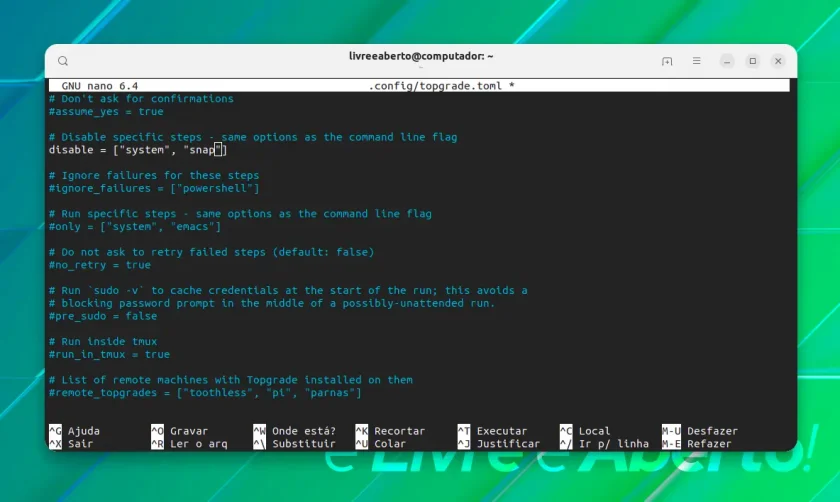Click the M-U Desfazer shortcut
This screenshot has width=840, height=502.
(700, 431)
